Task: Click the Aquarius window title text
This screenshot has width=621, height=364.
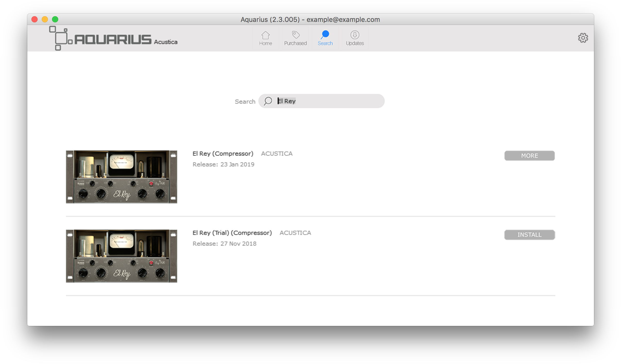Action: (310, 20)
